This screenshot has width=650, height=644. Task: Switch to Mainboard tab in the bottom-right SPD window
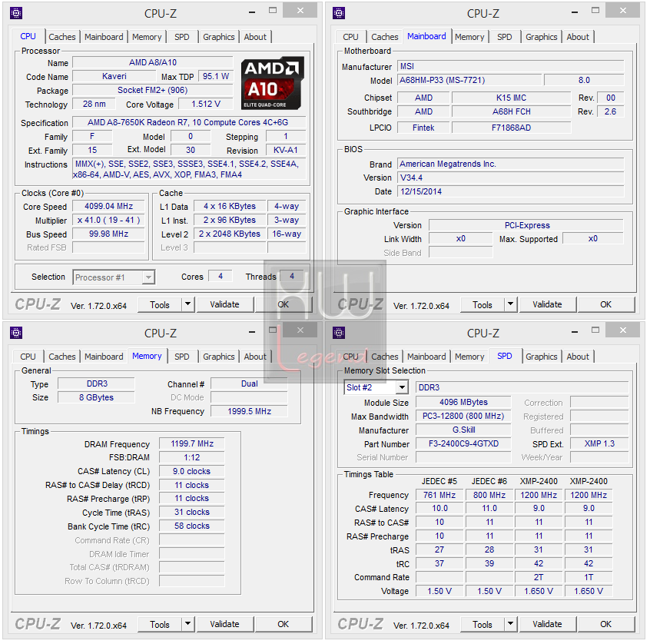point(426,357)
